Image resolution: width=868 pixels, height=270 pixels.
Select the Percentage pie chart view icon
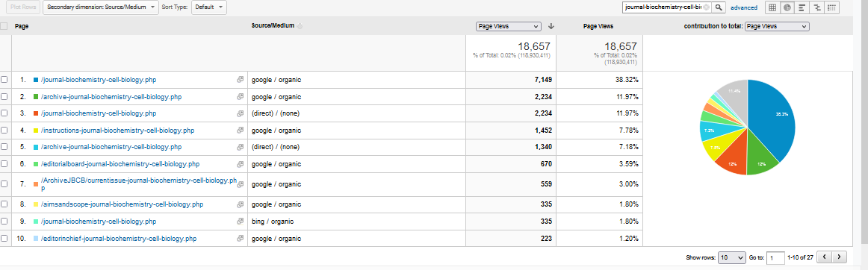[787, 7]
